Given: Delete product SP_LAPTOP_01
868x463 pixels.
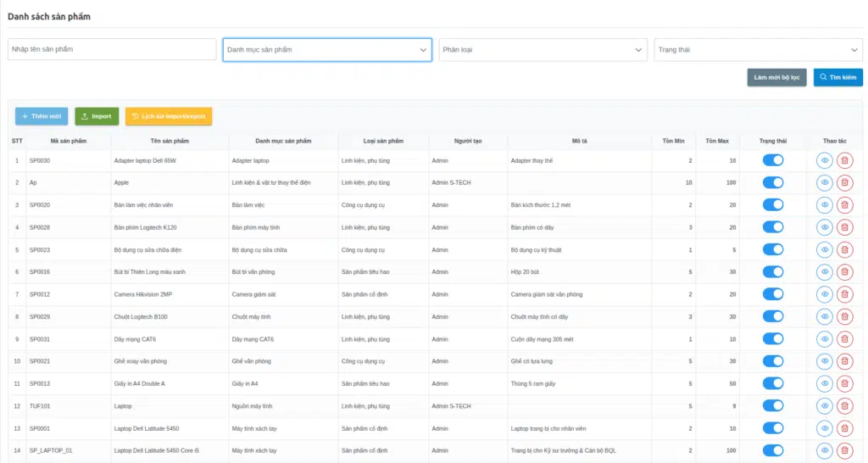Looking at the screenshot, I should pos(845,451).
